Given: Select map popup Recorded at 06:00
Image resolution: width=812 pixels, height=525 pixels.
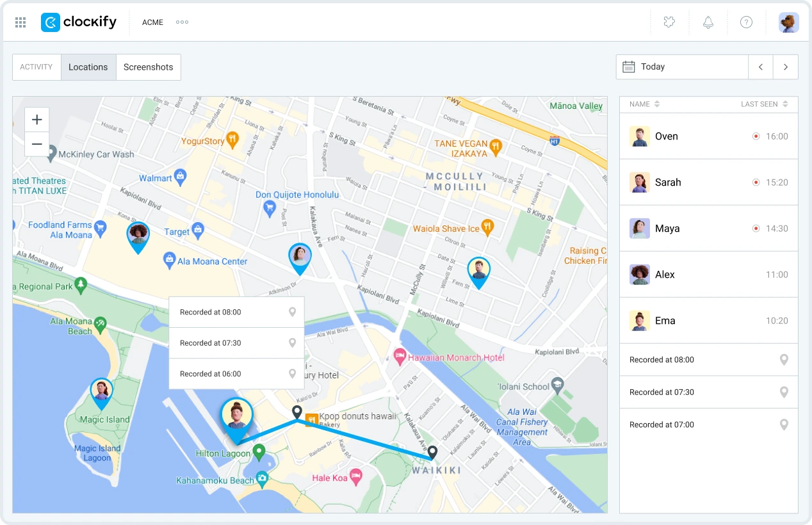Looking at the screenshot, I should tap(236, 374).
